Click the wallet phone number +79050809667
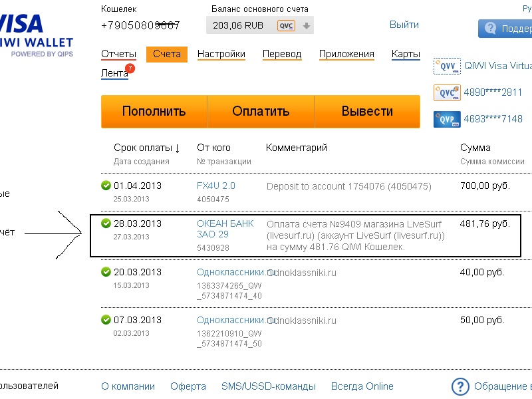The image size is (532, 399). [x=140, y=25]
